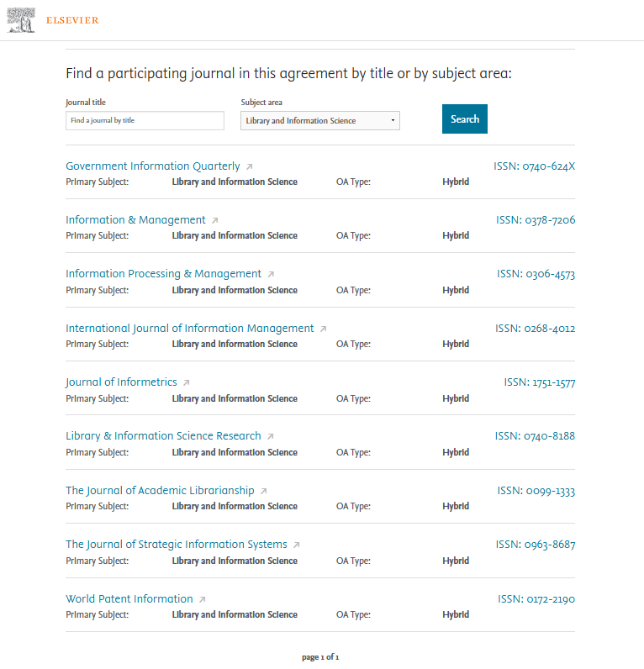Click arrow icon after Library & Information Science Research
This screenshot has width=644, height=669.
tap(271, 437)
